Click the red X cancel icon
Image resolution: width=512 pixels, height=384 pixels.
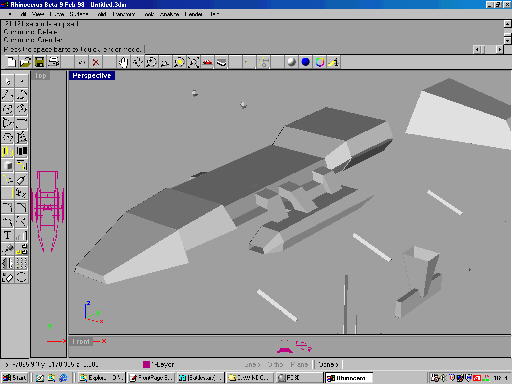[96, 62]
